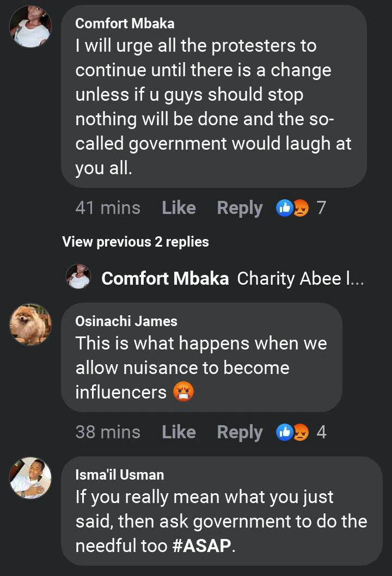
Task: Click the small Comfort Mbaka reply avatar
Action: click(78, 277)
